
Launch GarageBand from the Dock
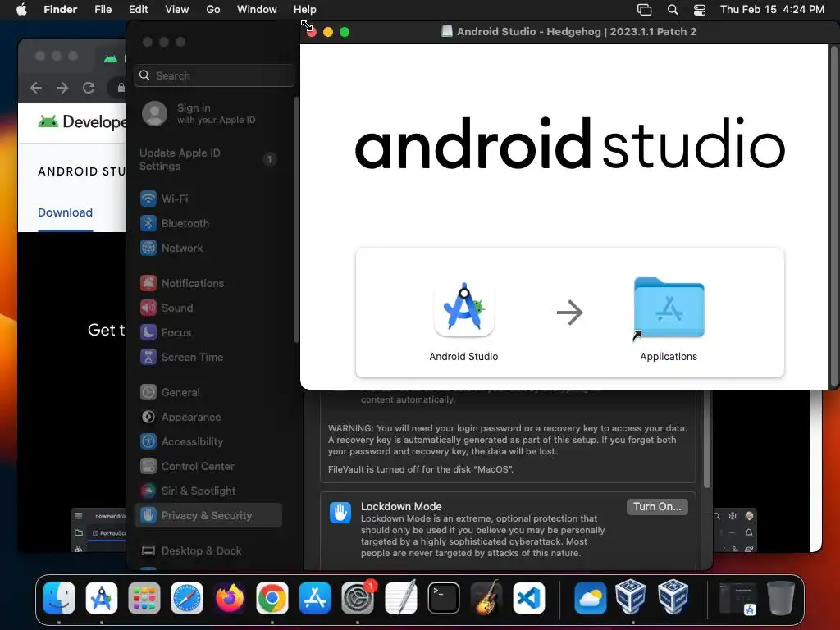click(x=486, y=598)
